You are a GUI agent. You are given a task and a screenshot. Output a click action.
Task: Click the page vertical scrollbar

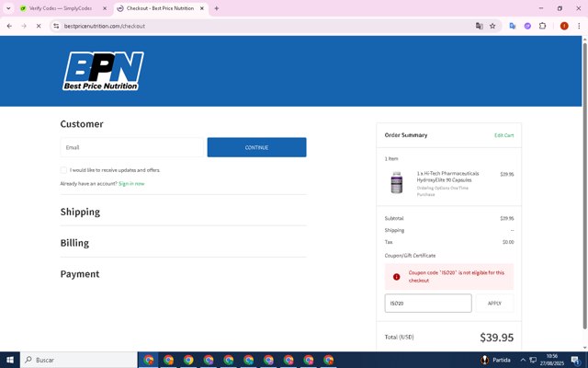click(x=584, y=184)
